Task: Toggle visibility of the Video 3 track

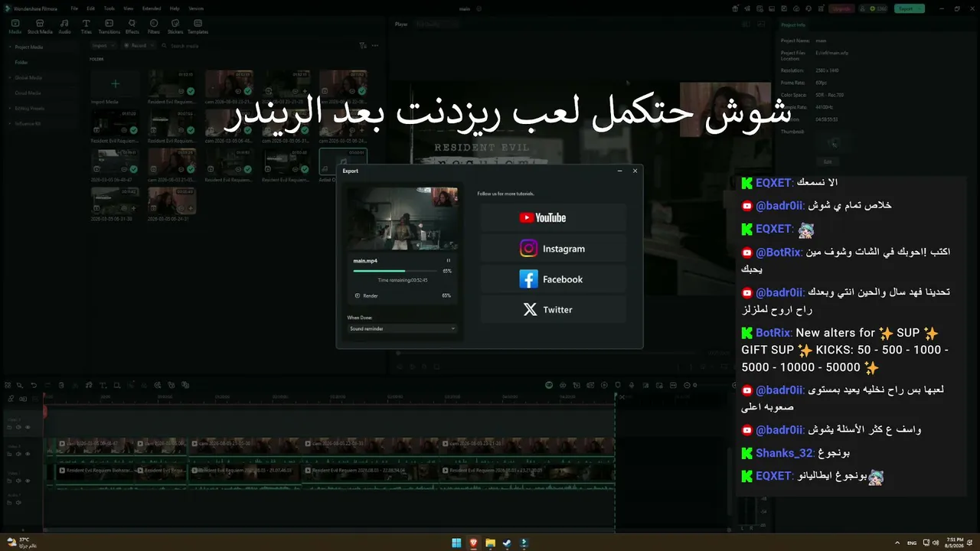Action: click(28, 427)
